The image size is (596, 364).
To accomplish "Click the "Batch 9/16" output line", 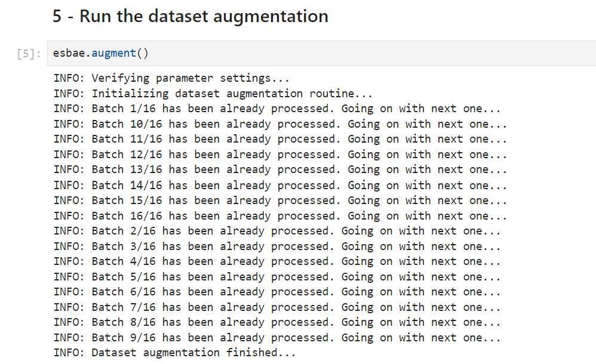I will pyautogui.click(x=277, y=338).
